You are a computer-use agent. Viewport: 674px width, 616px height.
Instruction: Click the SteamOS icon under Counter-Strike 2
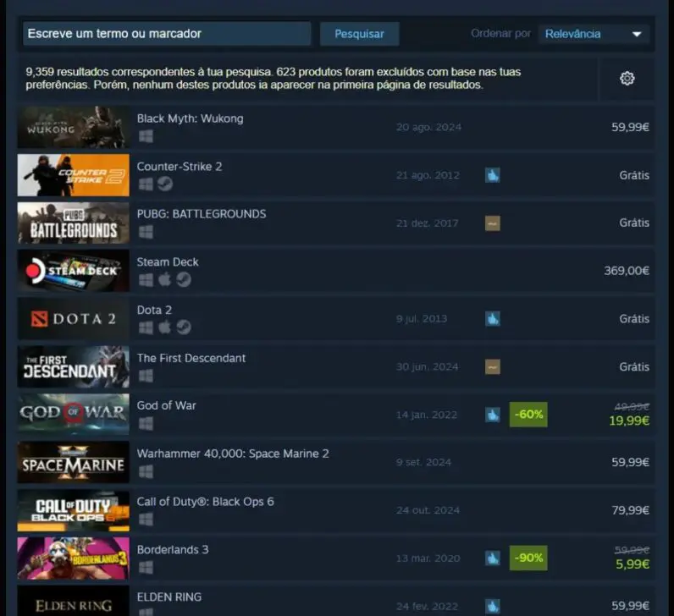(164, 184)
